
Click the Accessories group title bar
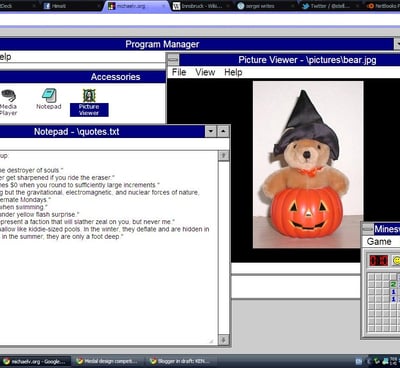pyautogui.click(x=83, y=77)
